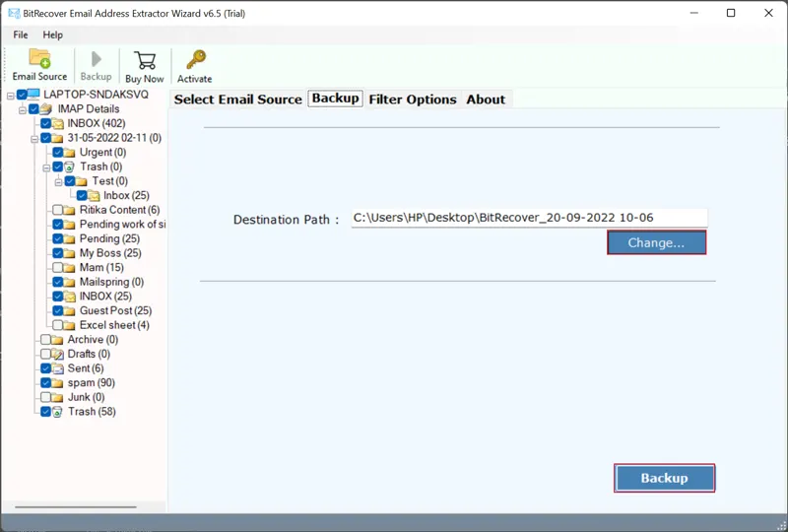Click the Activate key icon

coord(195,59)
